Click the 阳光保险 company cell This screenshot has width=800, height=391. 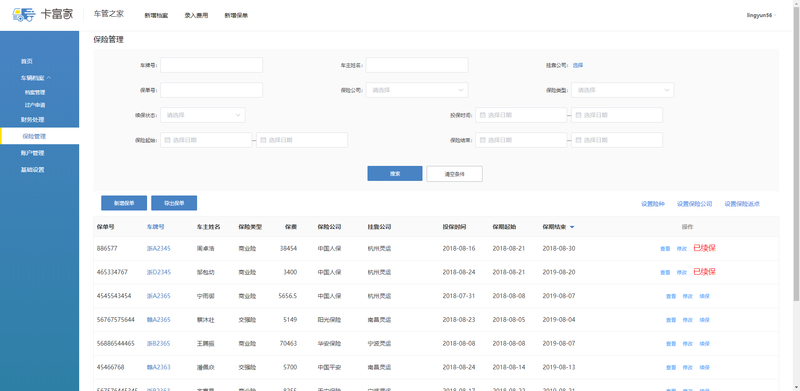click(329, 320)
